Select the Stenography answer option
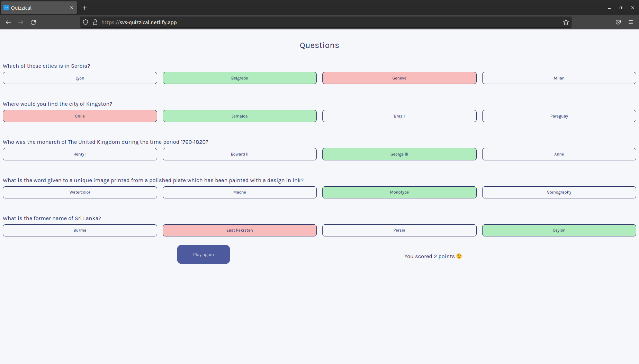Viewport: 639px width, 364px height. click(559, 192)
